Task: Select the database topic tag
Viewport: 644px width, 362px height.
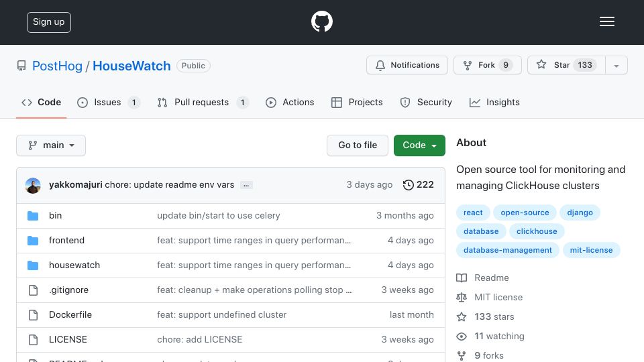Action: tap(481, 231)
